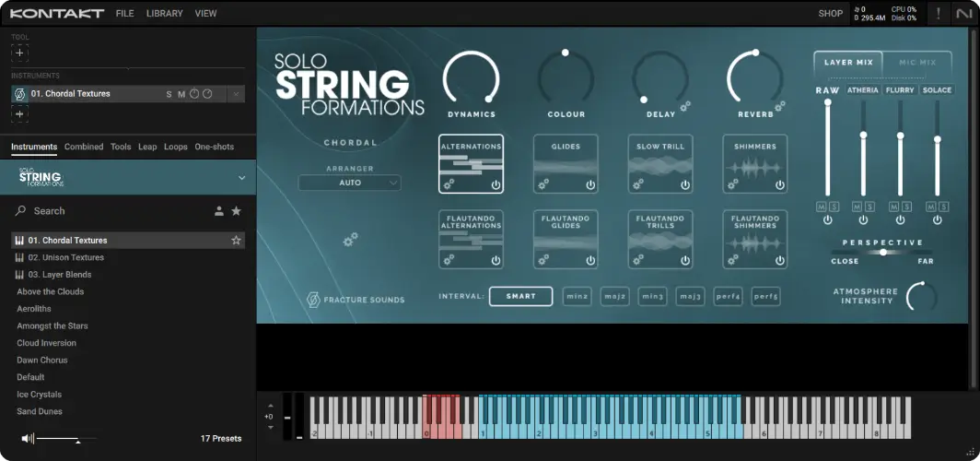Viewport: 980px width, 461px height.
Task: Open the FILE menu
Action: [125, 13]
